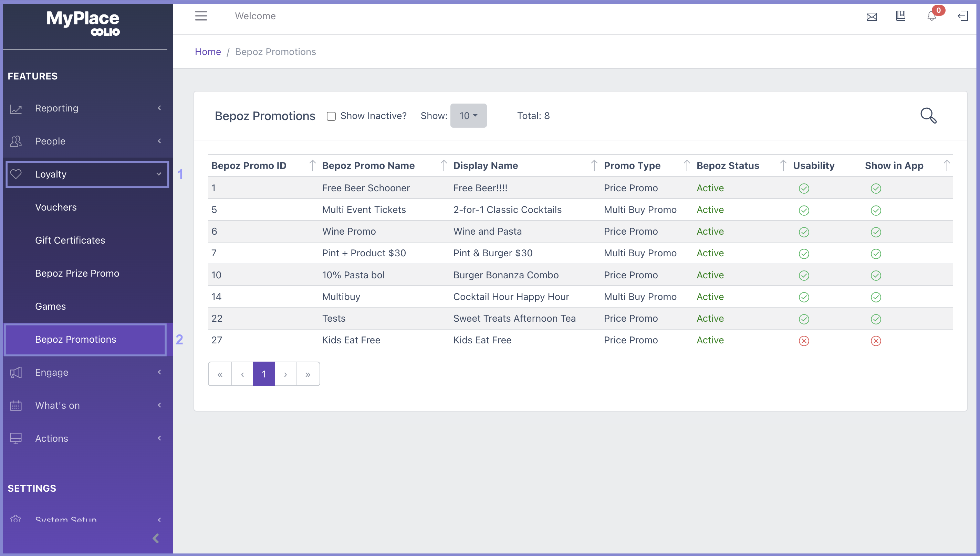The width and height of the screenshot is (980, 556).
Task: Open the search magnifier icon
Action: click(928, 116)
